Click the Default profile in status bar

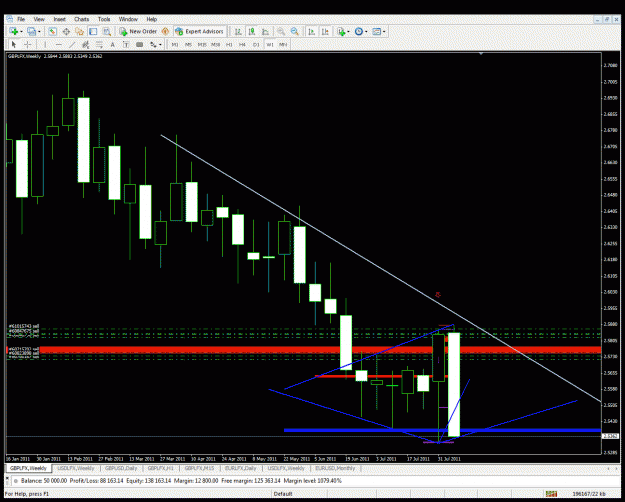(283, 494)
